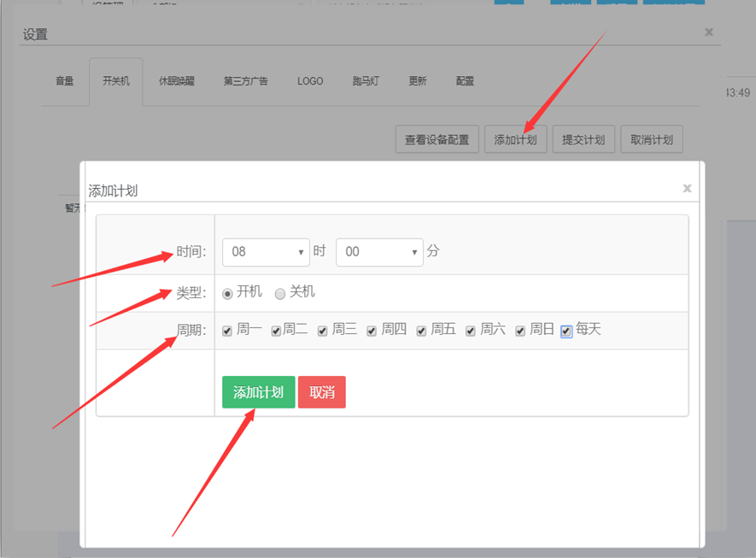Viewport: 756px width, 558px height.
Task: Close the 设置 panel with the X
Action: click(708, 32)
